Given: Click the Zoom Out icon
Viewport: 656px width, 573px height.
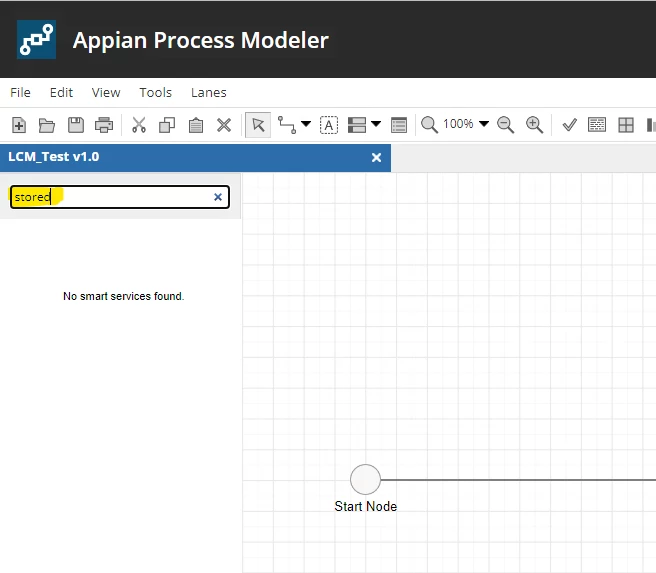Looking at the screenshot, I should tap(505, 125).
